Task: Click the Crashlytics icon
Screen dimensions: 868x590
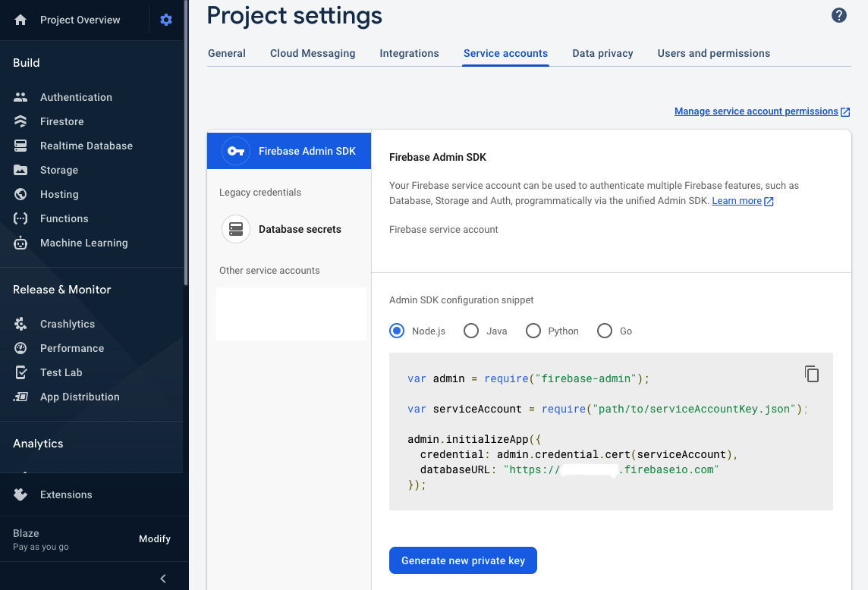Action: pyautogui.click(x=20, y=324)
